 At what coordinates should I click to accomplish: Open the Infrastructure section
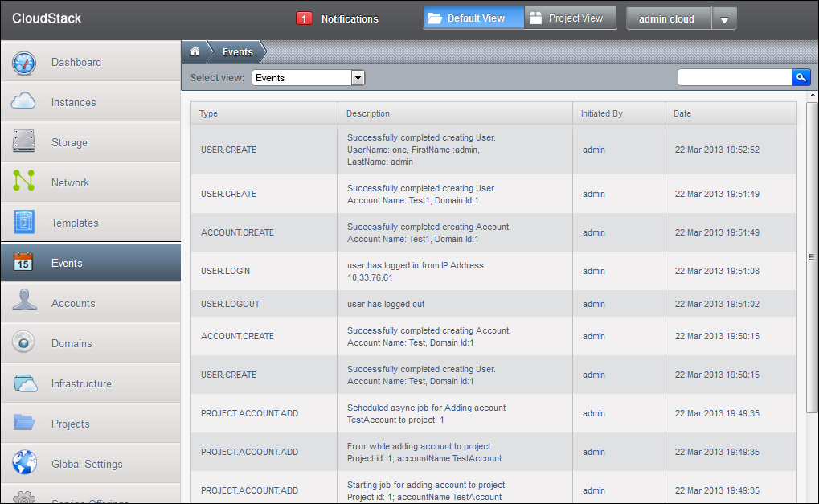pos(81,383)
